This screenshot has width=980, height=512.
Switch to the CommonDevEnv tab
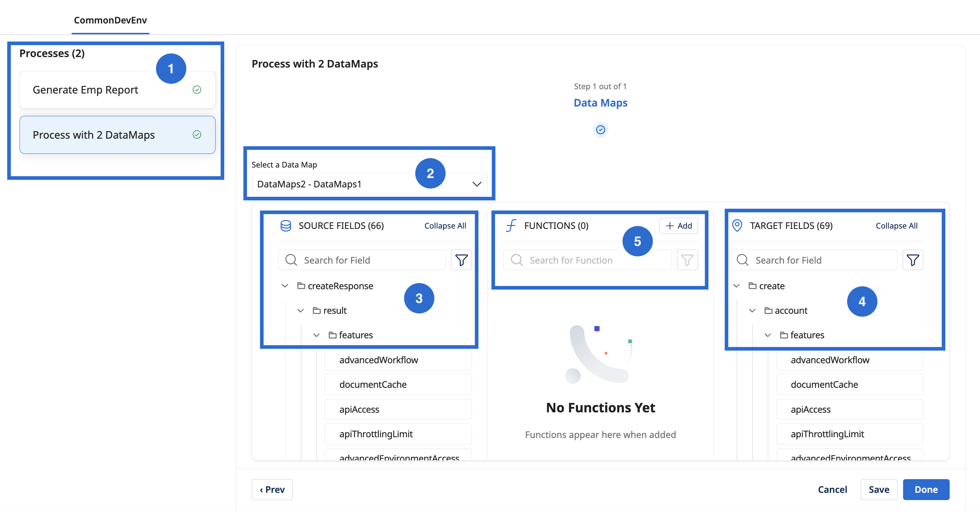(110, 20)
